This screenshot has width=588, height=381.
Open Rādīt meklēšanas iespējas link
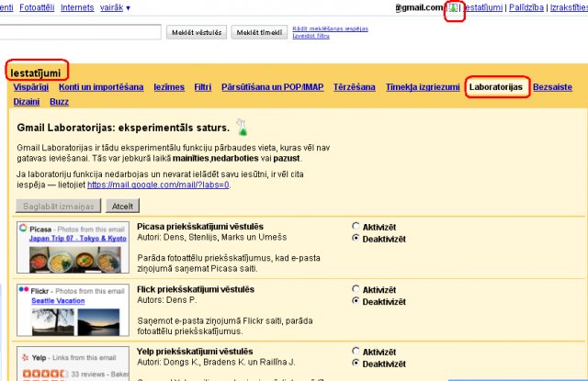330,28
